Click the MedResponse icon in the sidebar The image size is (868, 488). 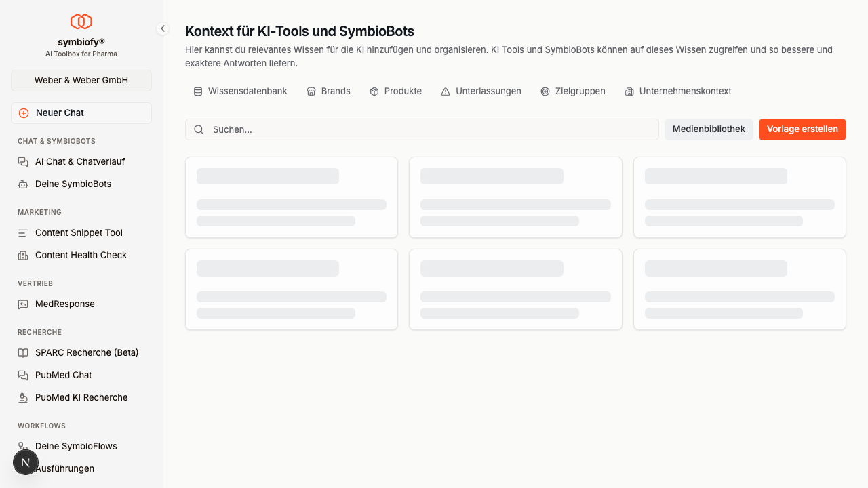tap(23, 304)
